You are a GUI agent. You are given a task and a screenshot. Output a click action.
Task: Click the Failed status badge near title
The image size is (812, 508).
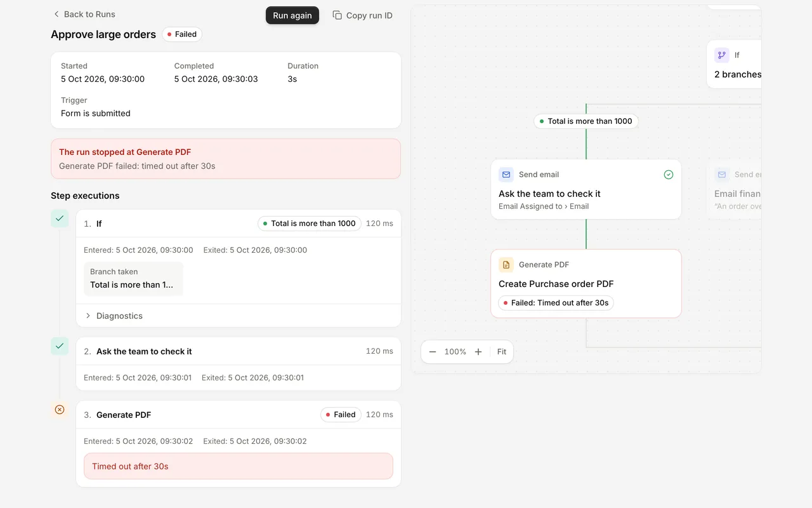pyautogui.click(x=182, y=34)
